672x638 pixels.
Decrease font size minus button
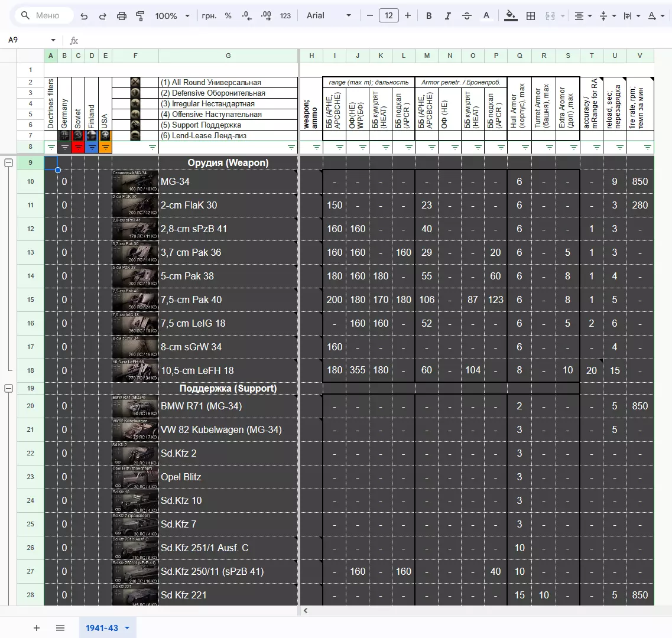pyautogui.click(x=370, y=16)
